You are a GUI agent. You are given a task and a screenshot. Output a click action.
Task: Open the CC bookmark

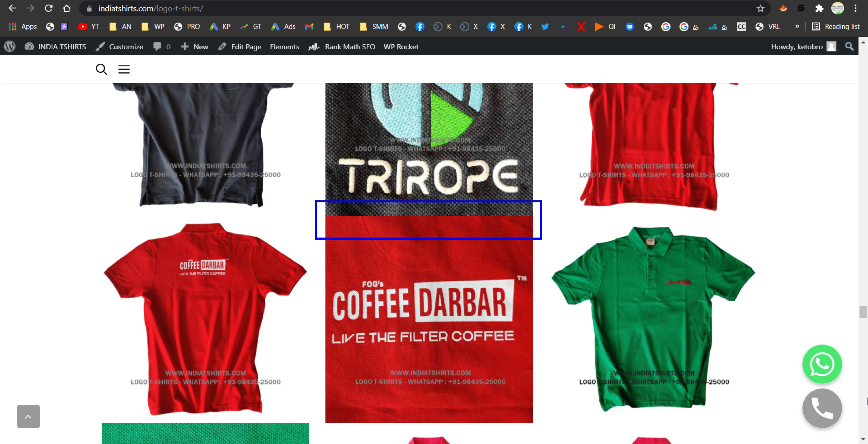click(x=741, y=27)
